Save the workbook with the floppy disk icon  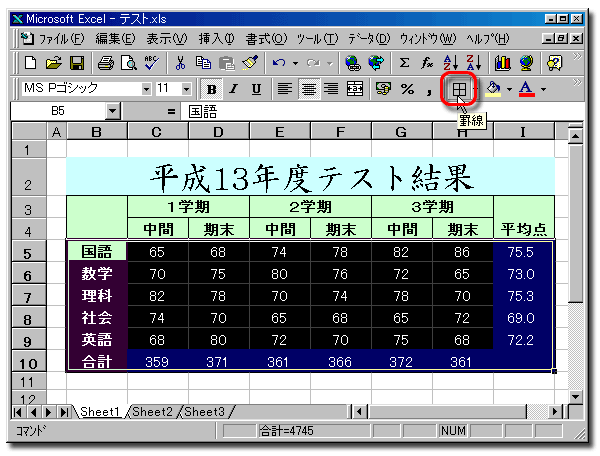click(x=77, y=63)
